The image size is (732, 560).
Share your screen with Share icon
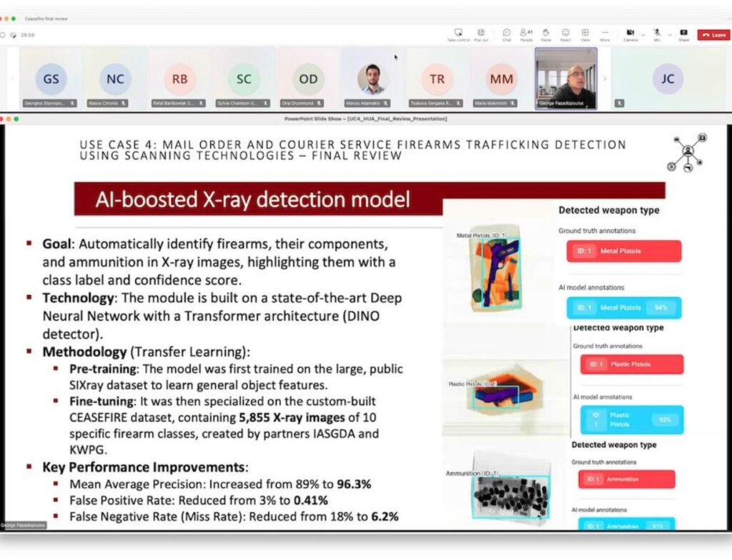[x=683, y=34]
